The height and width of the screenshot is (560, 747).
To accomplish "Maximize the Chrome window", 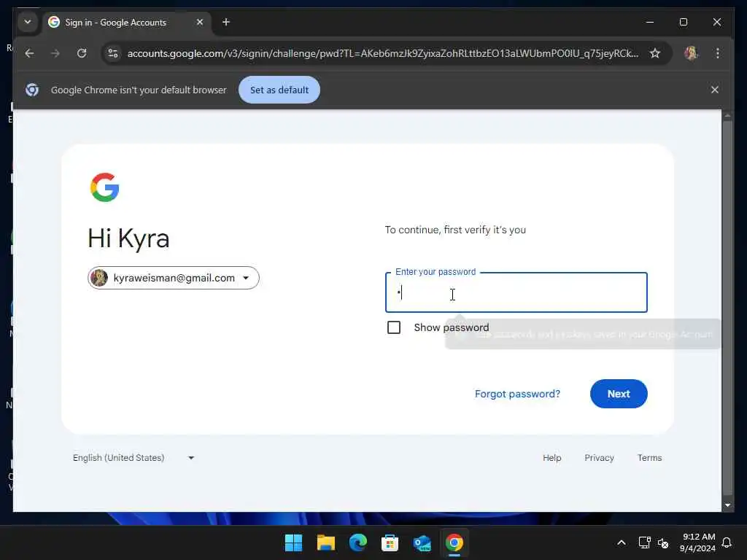I will (683, 22).
